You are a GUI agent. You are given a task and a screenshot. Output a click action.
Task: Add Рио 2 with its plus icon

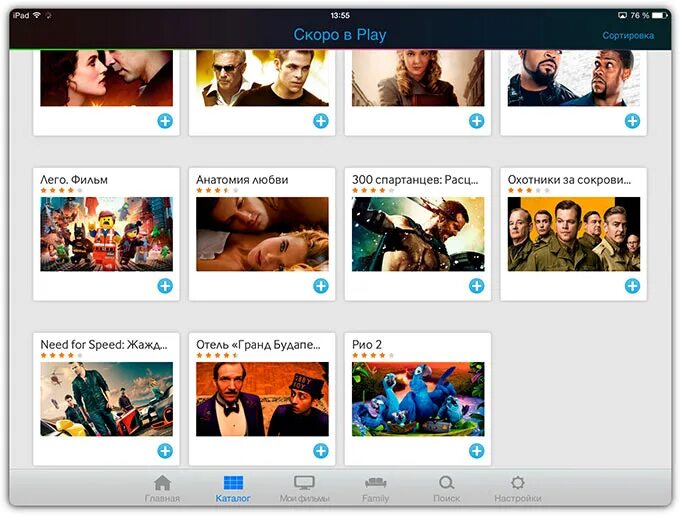tap(476, 451)
